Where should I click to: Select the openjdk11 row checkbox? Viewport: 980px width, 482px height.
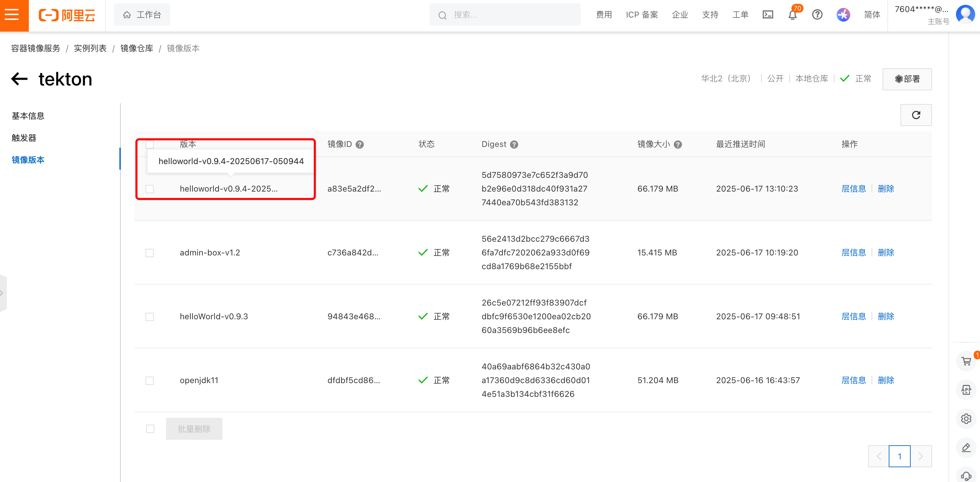(x=150, y=381)
